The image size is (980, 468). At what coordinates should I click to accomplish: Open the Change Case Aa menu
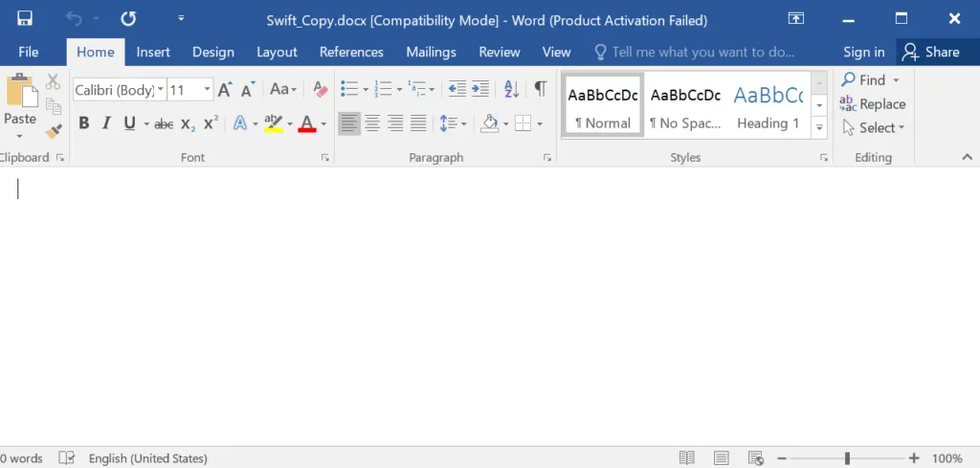point(283,89)
